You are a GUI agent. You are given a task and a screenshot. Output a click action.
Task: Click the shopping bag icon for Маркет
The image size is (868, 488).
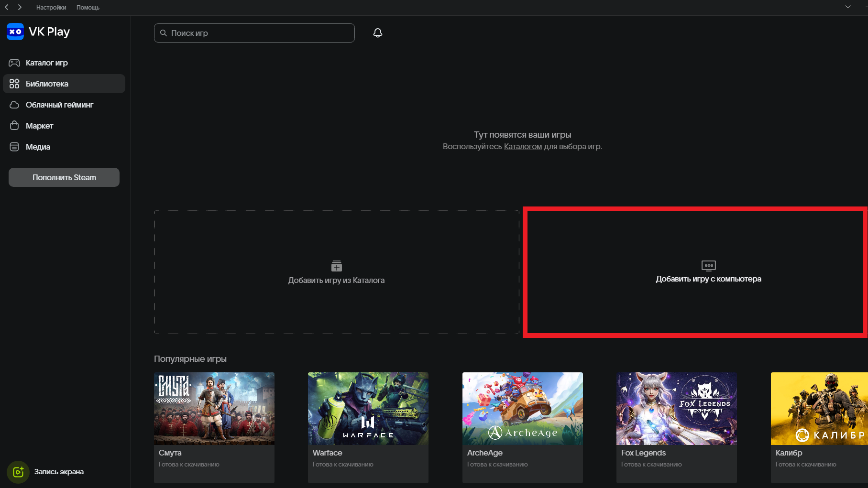14,126
